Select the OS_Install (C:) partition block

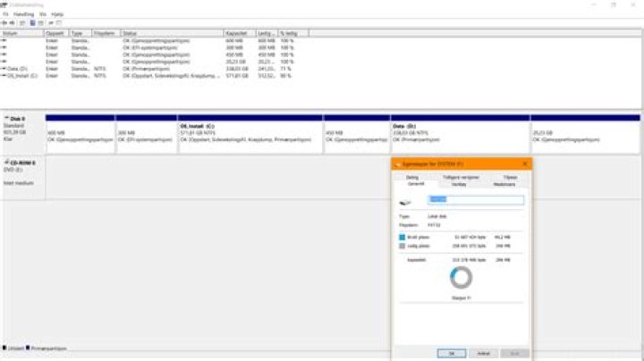pyautogui.click(x=250, y=134)
